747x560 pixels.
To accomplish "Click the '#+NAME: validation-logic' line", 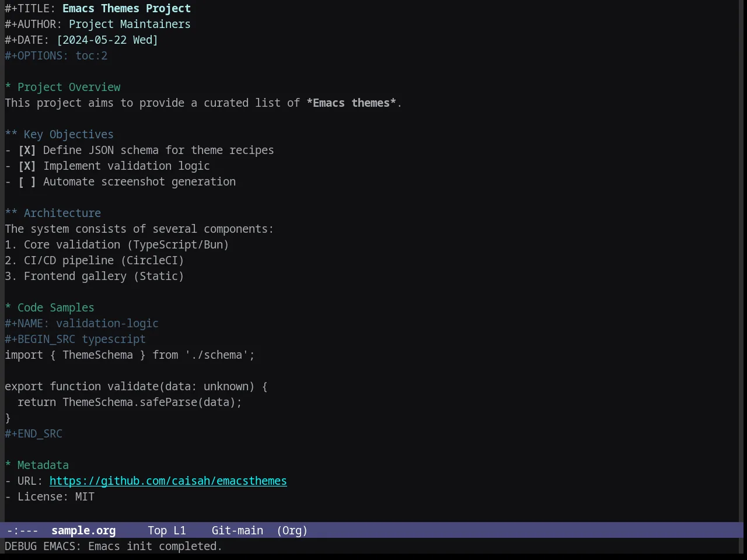I will click(x=82, y=324).
